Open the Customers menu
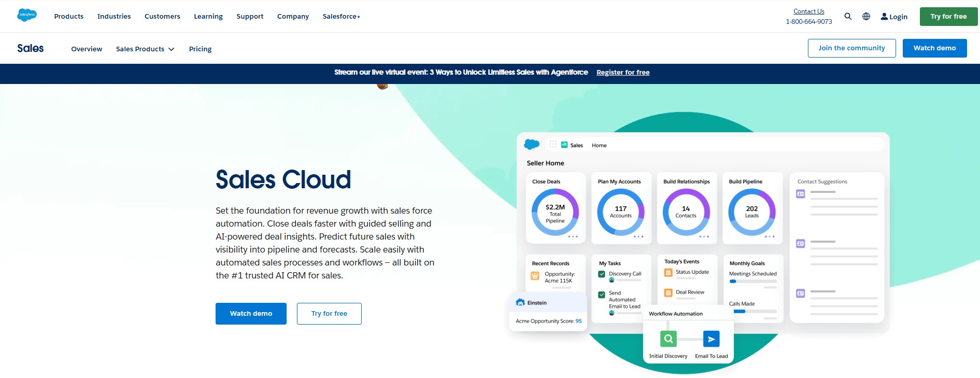This screenshot has height=378, width=980. pyautogui.click(x=162, y=16)
